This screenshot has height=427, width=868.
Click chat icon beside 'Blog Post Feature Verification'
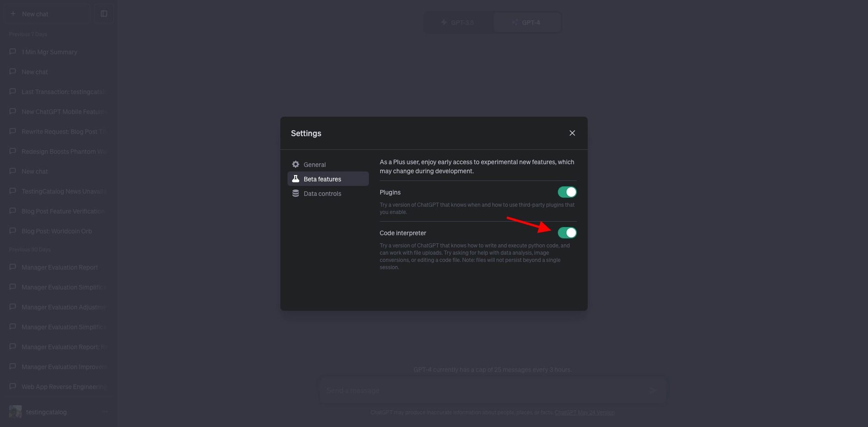pyautogui.click(x=13, y=211)
